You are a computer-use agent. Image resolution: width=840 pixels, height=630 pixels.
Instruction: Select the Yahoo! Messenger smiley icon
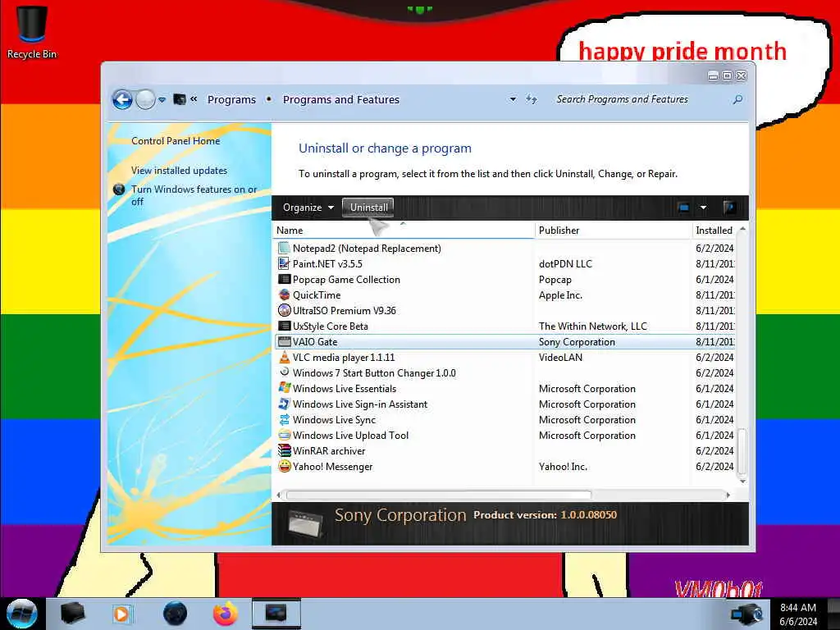click(x=284, y=466)
